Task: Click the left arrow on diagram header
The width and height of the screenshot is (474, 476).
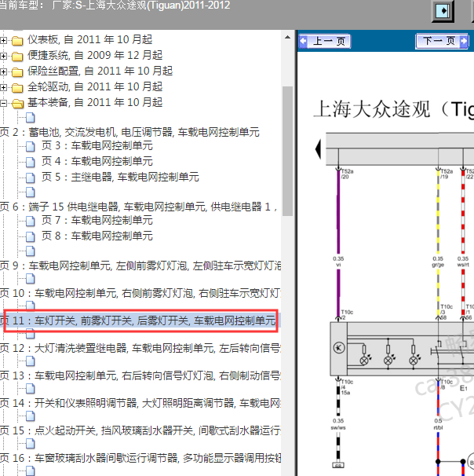Action: click(318, 149)
